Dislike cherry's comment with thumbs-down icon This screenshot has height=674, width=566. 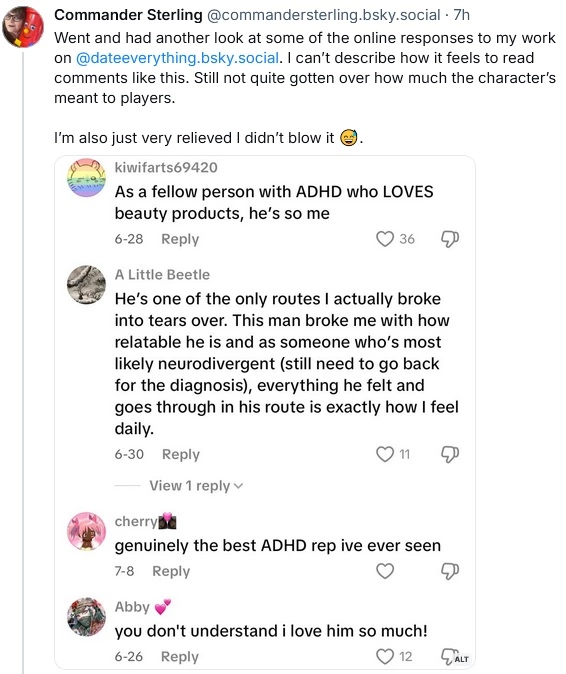(x=450, y=571)
